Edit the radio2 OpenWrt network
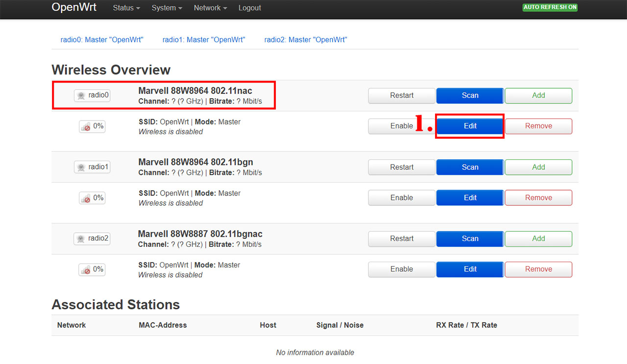Image resolution: width=627 pixels, height=364 pixels. [x=470, y=269]
